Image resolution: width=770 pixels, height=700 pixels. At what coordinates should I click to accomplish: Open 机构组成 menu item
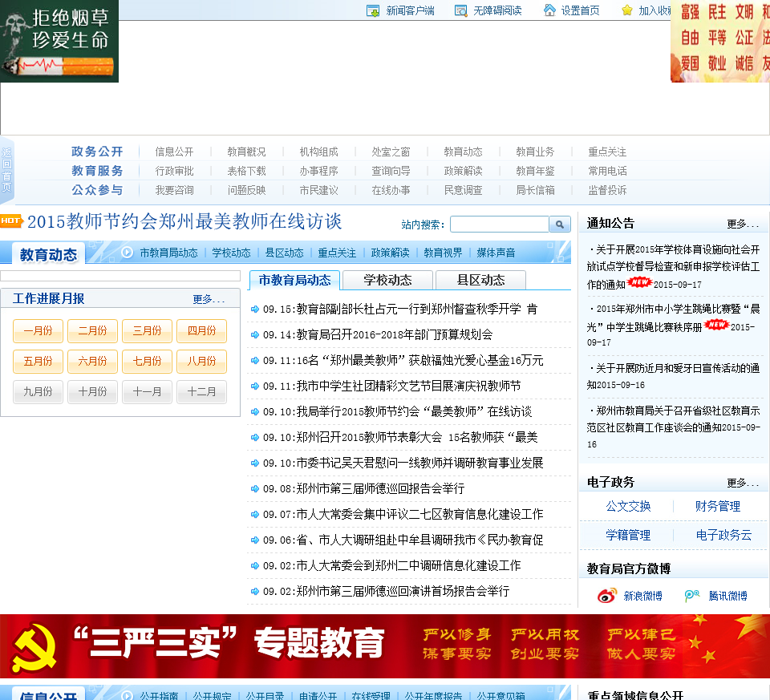click(318, 152)
